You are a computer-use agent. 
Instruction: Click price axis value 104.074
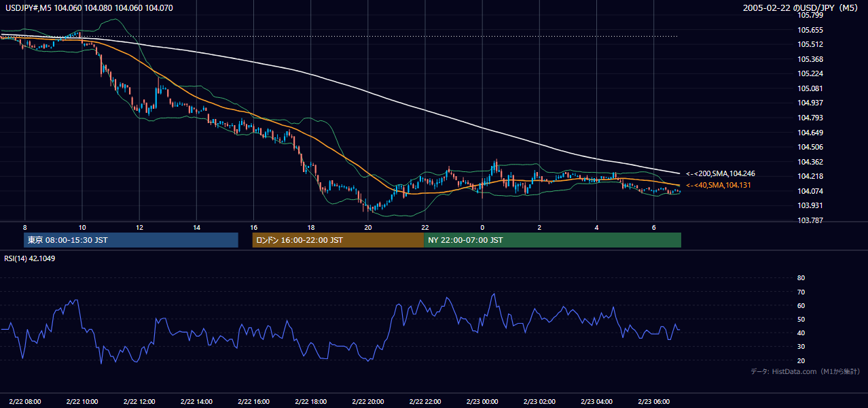pyautogui.click(x=810, y=191)
